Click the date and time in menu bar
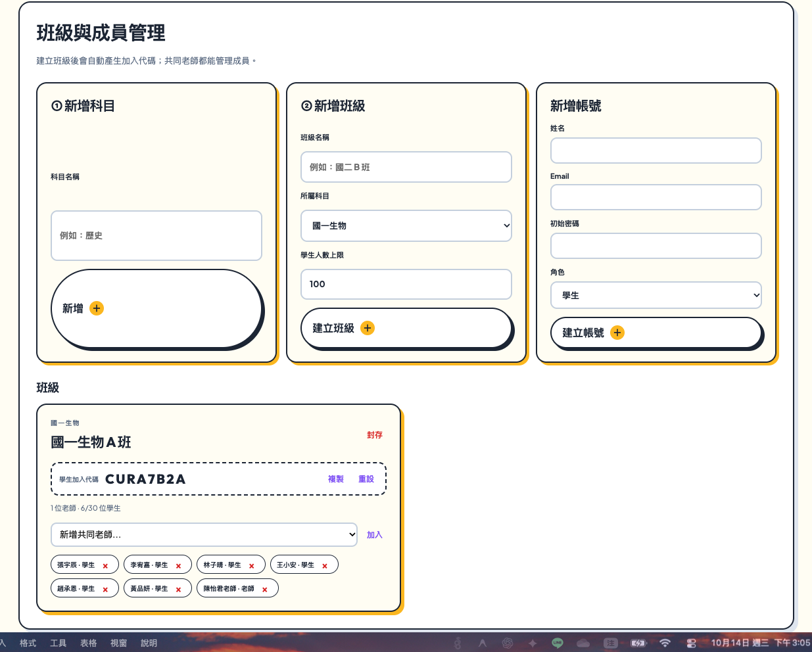The image size is (812, 652). click(761, 643)
